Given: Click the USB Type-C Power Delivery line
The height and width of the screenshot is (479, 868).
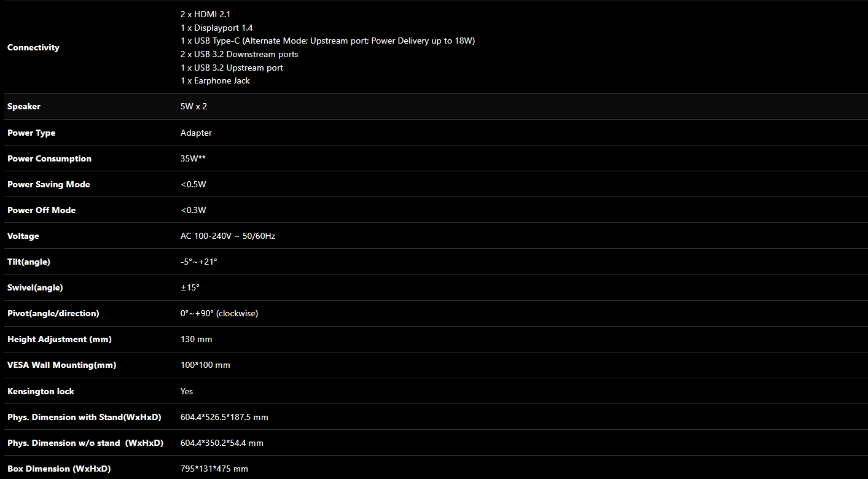Looking at the screenshot, I should (327, 41).
